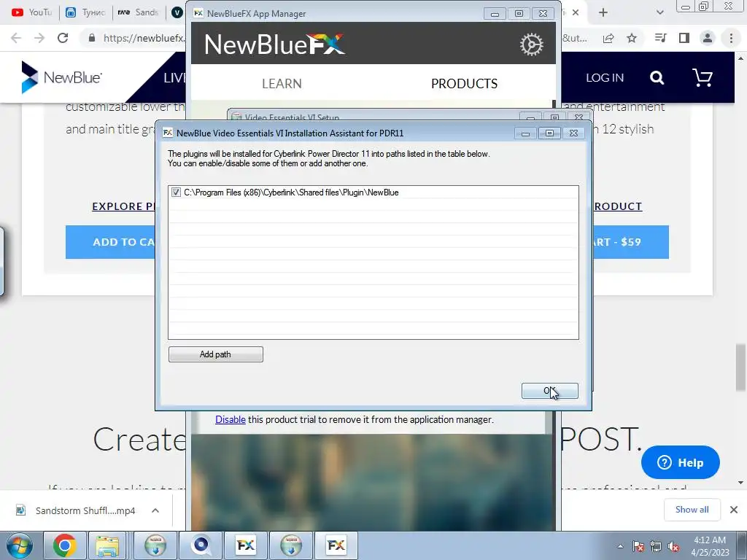Open the Sandstorm Shuffl mp4 download
This screenshot has height=560, width=747.
point(76,510)
